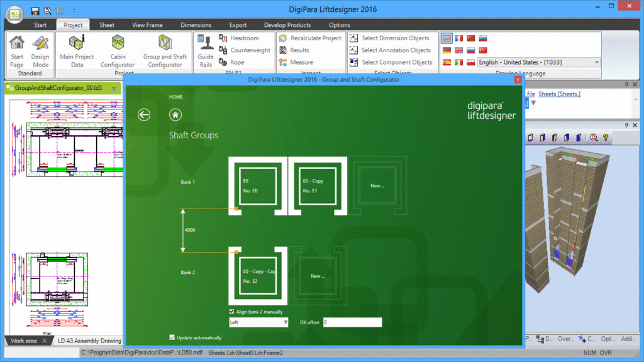
Task: Activate the Measure tool
Action: click(296, 62)
